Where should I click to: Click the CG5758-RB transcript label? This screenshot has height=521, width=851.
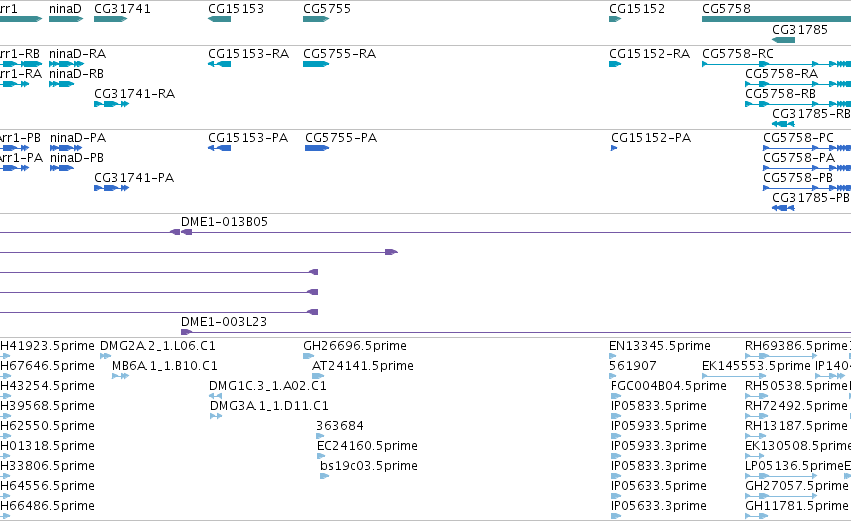(x=780, y=94)
